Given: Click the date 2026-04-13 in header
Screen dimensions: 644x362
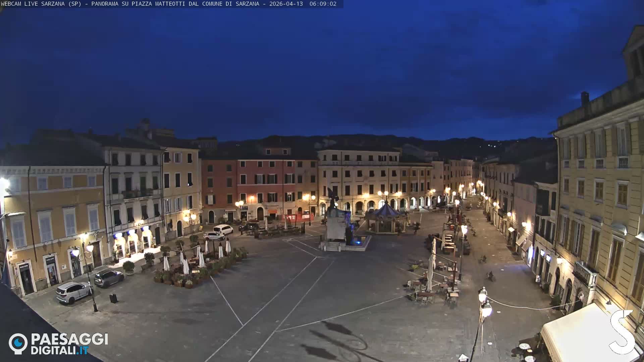Looking at the screenshot, I should tap(286, 4).
